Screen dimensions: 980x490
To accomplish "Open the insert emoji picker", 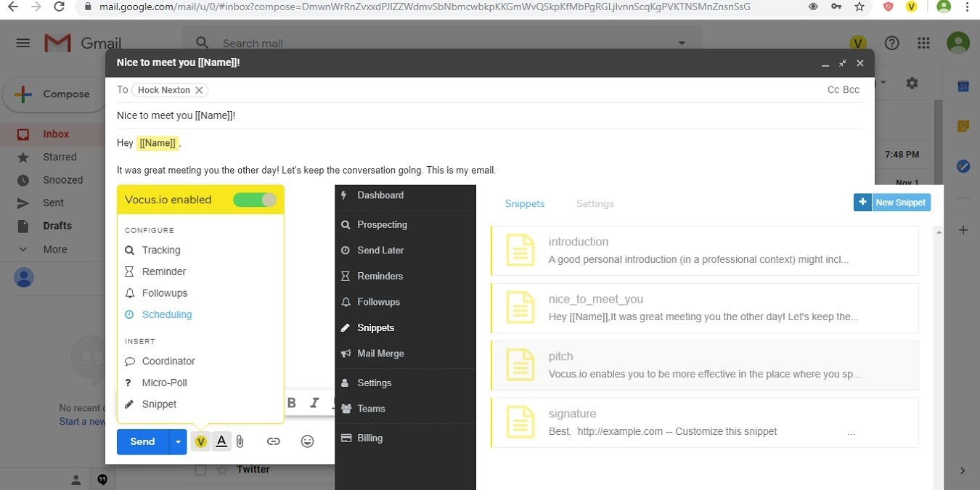I will (x=307, y=441).
